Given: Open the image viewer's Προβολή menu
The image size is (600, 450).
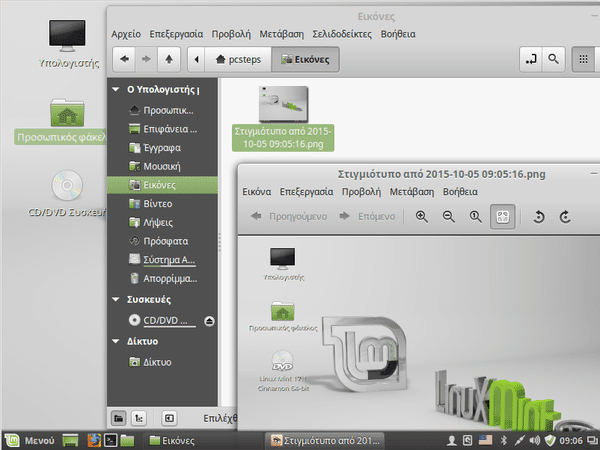Looking at the screenshot, I should tap(361, 192).
